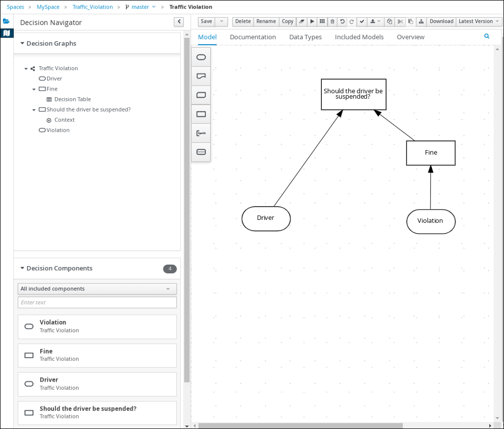This screenshot has height=429, width=504.
Task: Select the Knowledge Source palette shape
Action: [201, 76]
